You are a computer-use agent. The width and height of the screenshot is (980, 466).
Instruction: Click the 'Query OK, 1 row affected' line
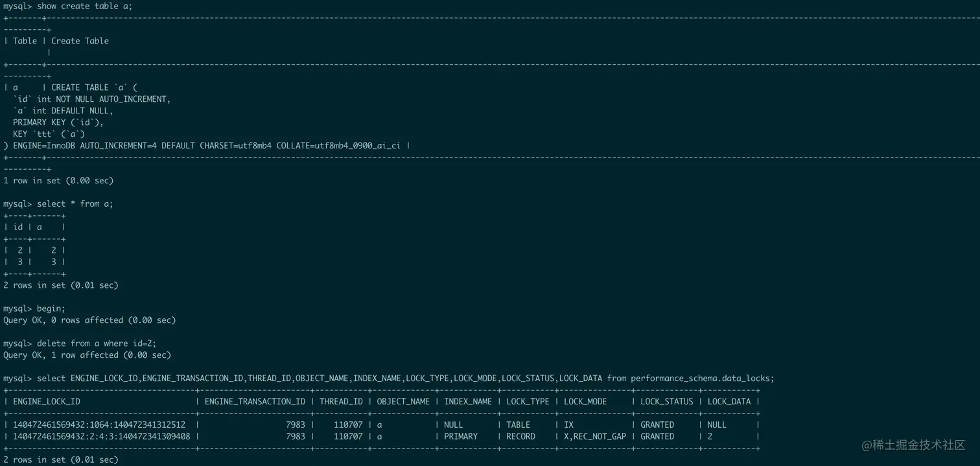tap(87, 355)
